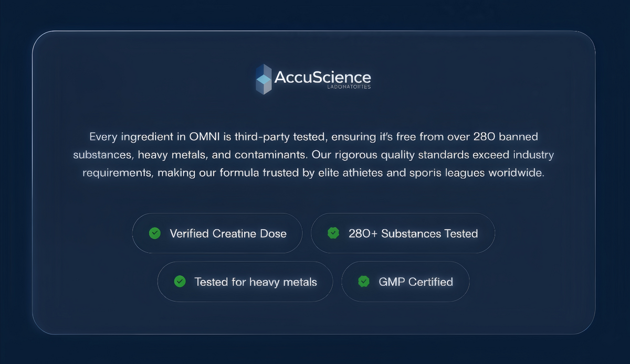
Task: Open the 280+ Substances Tested pill
Action: click(403, 233)
